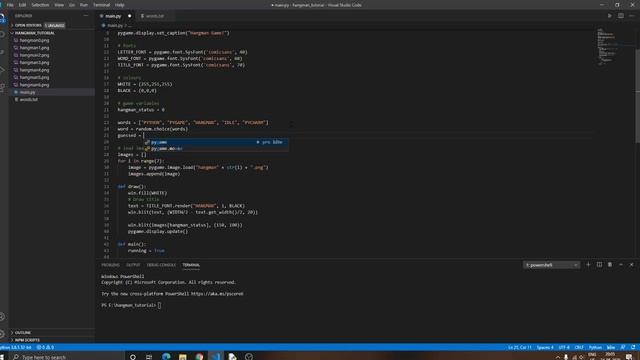The width and height of the screenshot is (640, 360).
Task: Click the errors and warnings status indicator
Action: pos(45,347)
